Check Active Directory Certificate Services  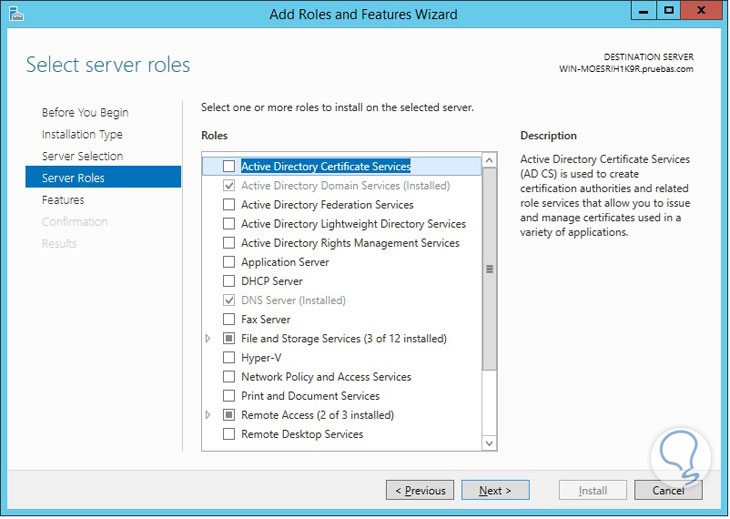tap(229, 166)
